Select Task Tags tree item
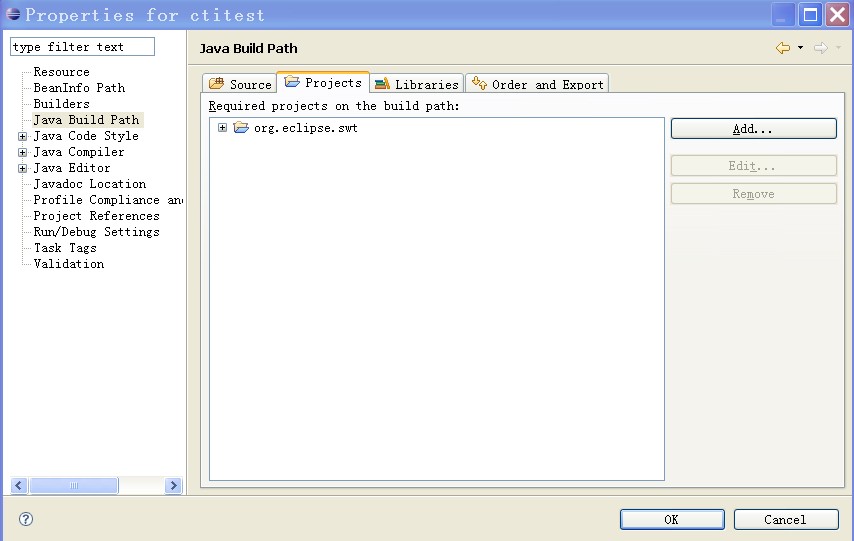 click(65, 248)
